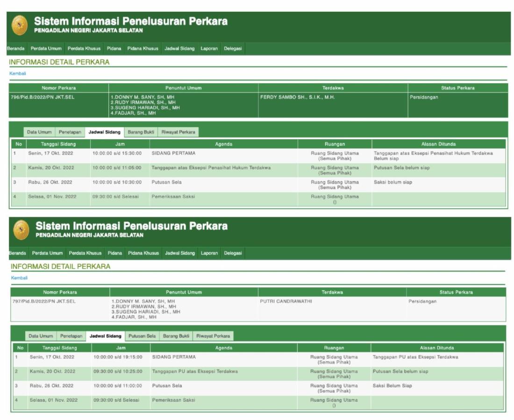Click the time cell 10:00:00 s/d 10:30:00
This screenshot has width=514, height=420.
click(117, 182)
